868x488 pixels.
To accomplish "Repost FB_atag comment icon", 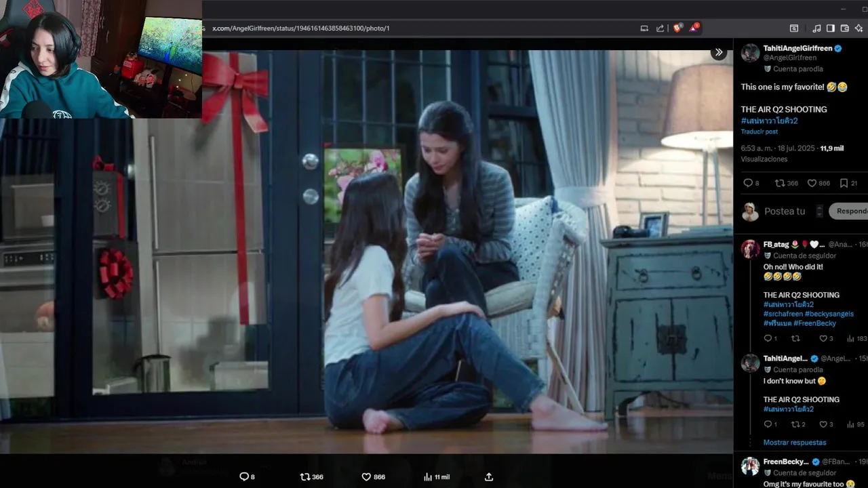I will click(795, 338).
